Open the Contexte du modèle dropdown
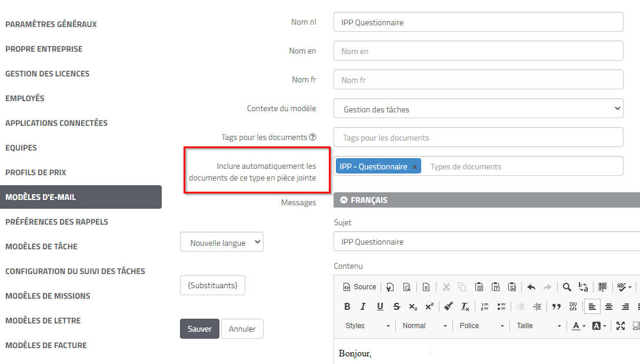Screen dimensions: 640x364 pos(478,109)
